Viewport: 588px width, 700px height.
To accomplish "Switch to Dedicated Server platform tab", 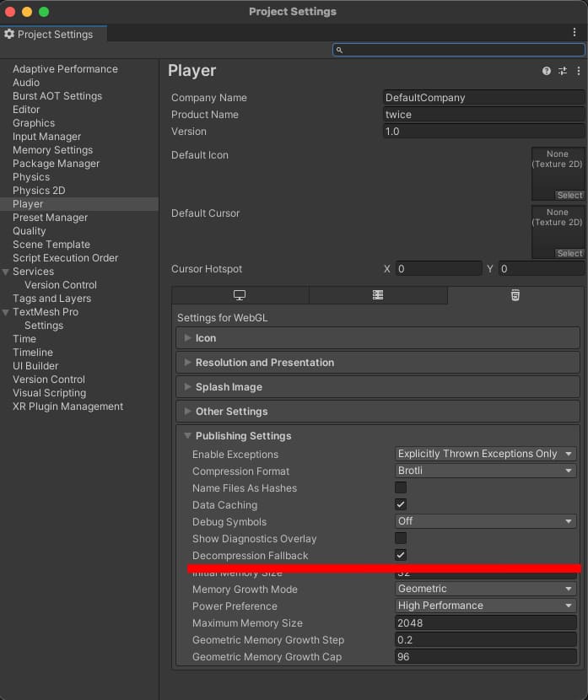I will click(x=378, y=295).
